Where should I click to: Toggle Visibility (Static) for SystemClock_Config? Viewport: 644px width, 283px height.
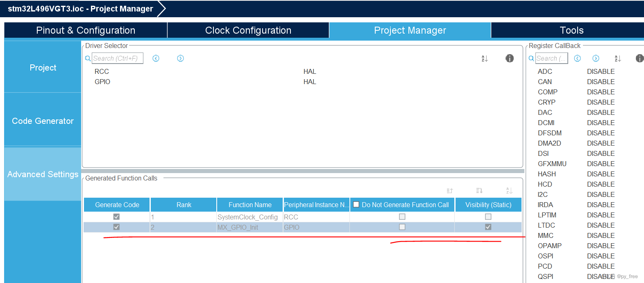click(488, 217)
